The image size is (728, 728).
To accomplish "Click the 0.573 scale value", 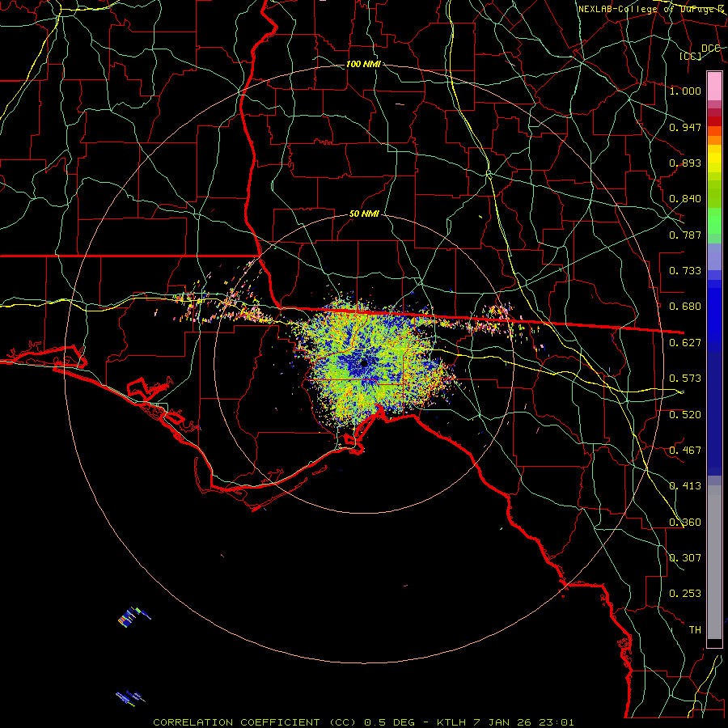I will pyautogui.click(x=685, y=379).
